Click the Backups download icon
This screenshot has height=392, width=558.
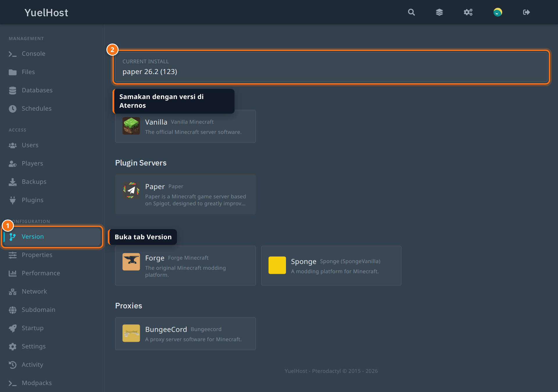pos(12,182)
